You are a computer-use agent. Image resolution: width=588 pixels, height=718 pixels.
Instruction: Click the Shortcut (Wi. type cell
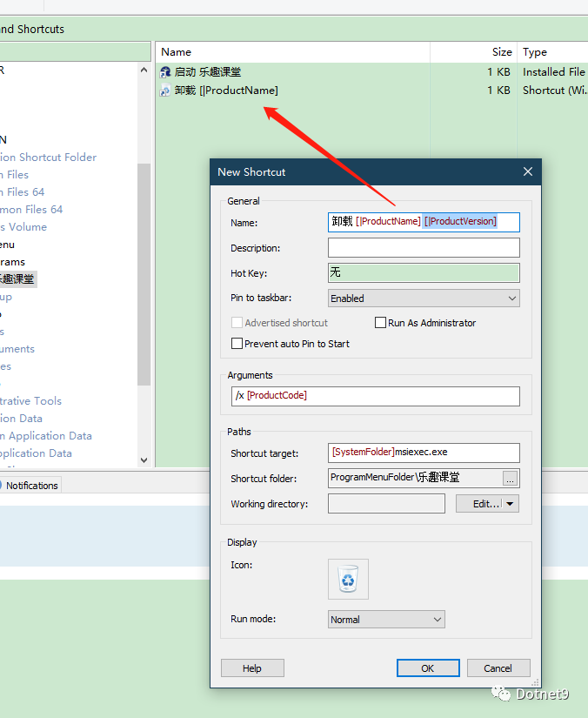click(x=555, y=91)
